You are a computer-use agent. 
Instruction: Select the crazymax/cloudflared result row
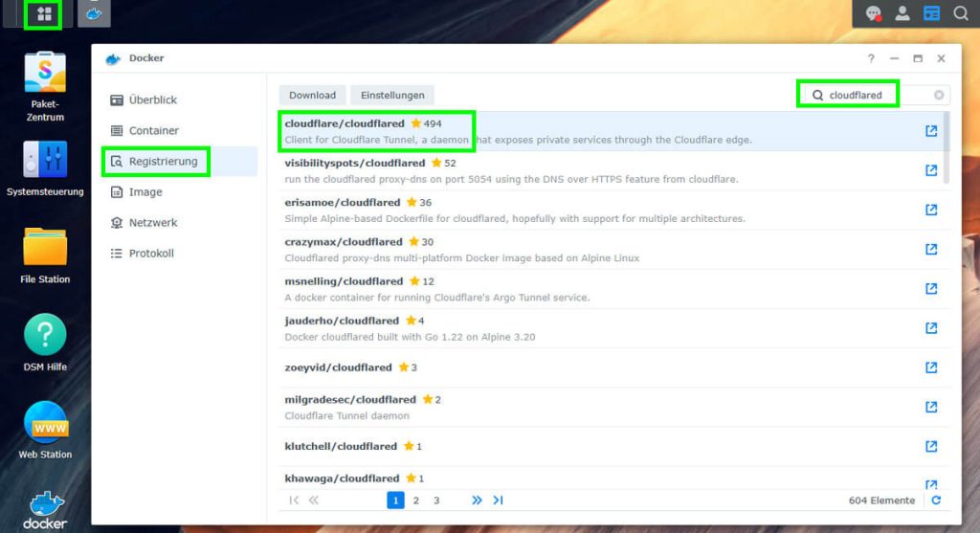tap(612, 250)
